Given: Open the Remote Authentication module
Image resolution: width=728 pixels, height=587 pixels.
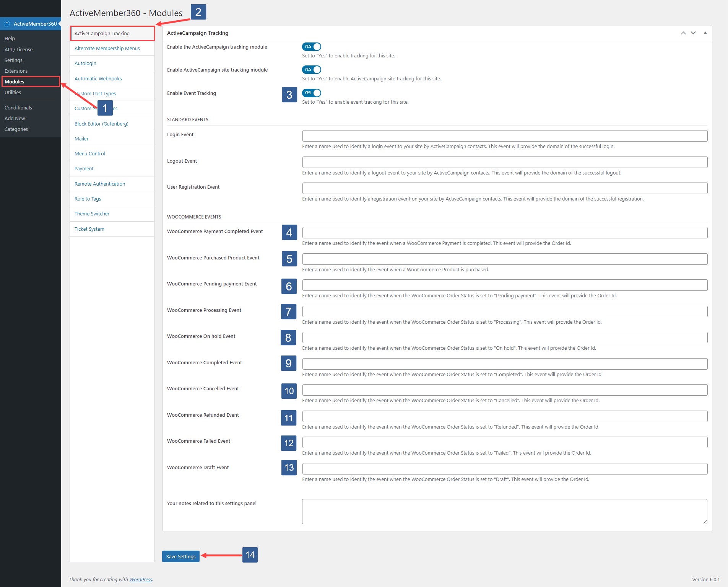Looking at the screenshot, I should [99, 184].
